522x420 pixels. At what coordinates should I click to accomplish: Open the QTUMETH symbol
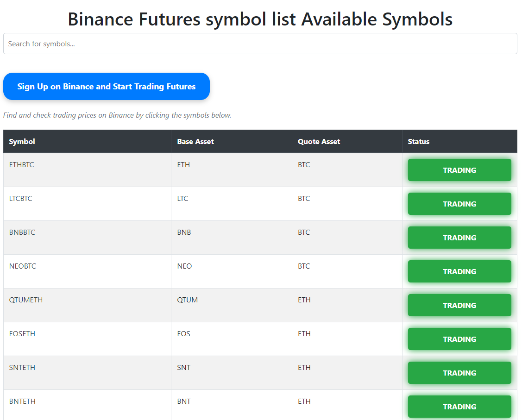click(x=26, y=300)
